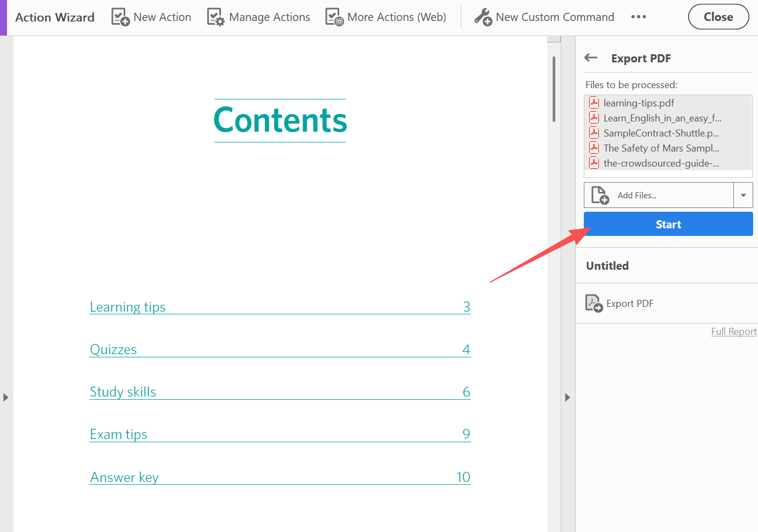Click the back arrow beside Export PDF
The image size is (758, 532).
pos(591,58)
